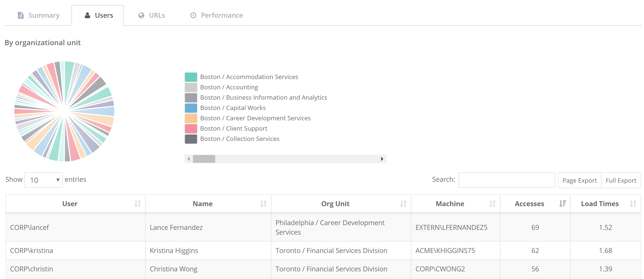Sort the Load Times column
Viewport: 644px width, 279px height.
(x=633, y=204)
